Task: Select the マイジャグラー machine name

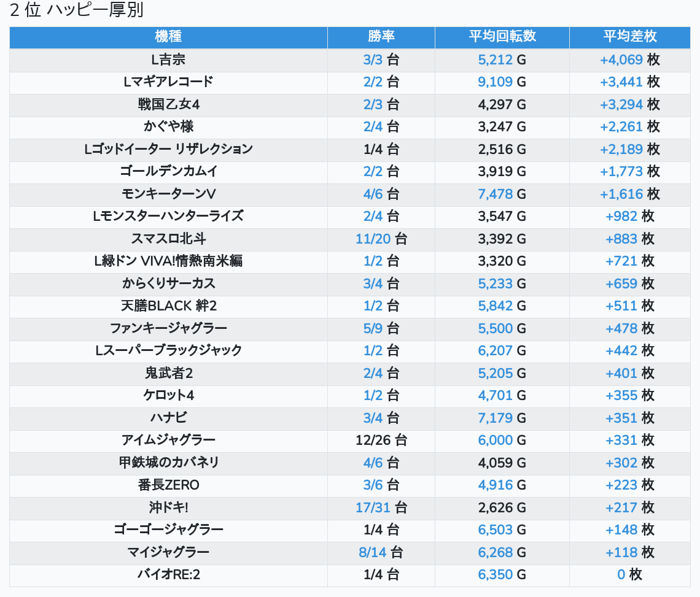Action: click(168, 552)
